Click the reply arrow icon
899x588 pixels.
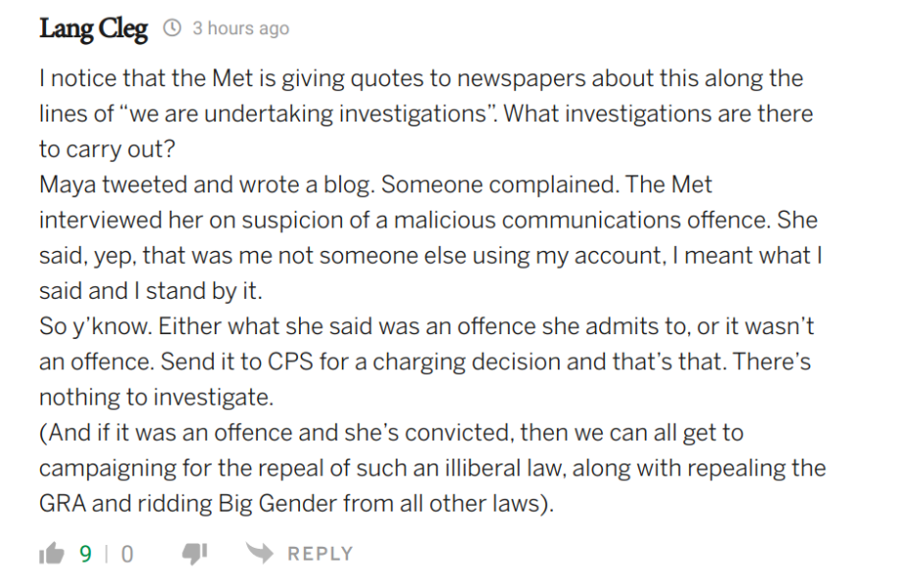click(258, 554)
